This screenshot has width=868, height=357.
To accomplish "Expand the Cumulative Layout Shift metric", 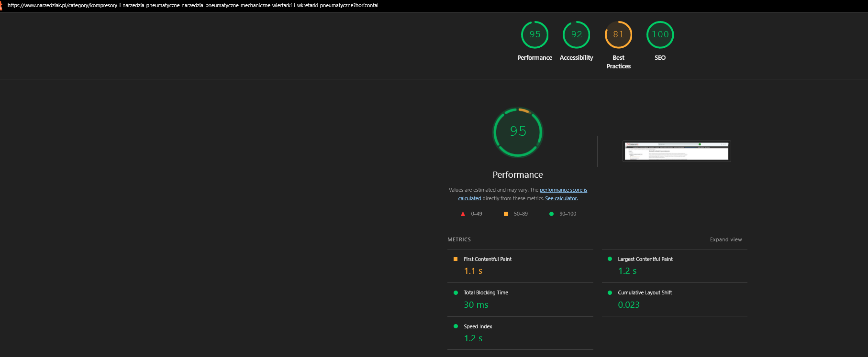I will click(x=675, y=299).
